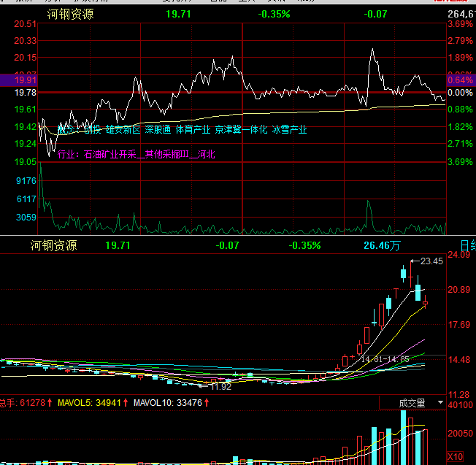
Task: Click the 行业 石油矿业开采 industry label
Action: tap(137, 154)
